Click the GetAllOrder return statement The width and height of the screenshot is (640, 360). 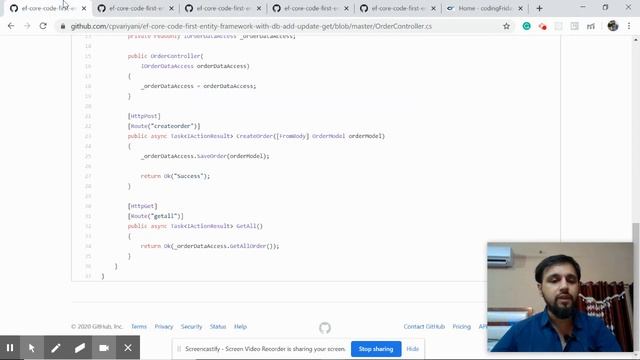coord(210,246)
